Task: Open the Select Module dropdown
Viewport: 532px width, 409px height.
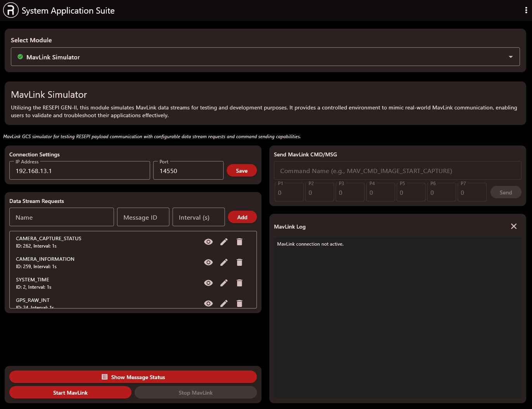Action: [265, 57]
